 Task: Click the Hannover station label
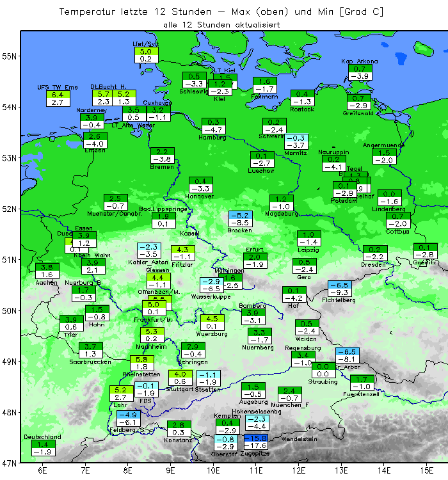pyautogui.click(x=199, y=196)
